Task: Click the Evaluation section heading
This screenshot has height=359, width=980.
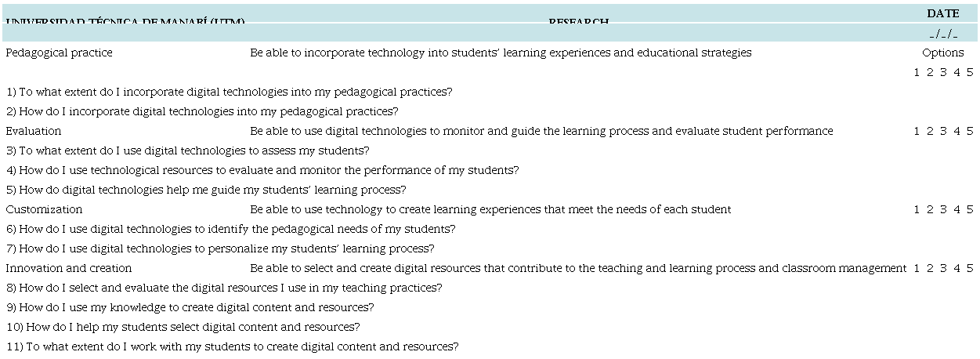Action: coord(34,132)
